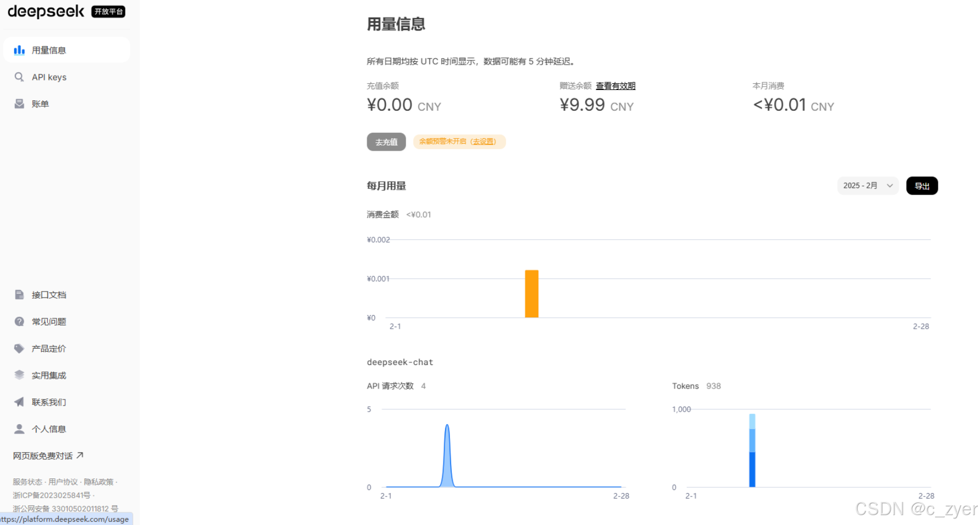
Task: Click the 用量信息 page heading
Action: [396, 24]
